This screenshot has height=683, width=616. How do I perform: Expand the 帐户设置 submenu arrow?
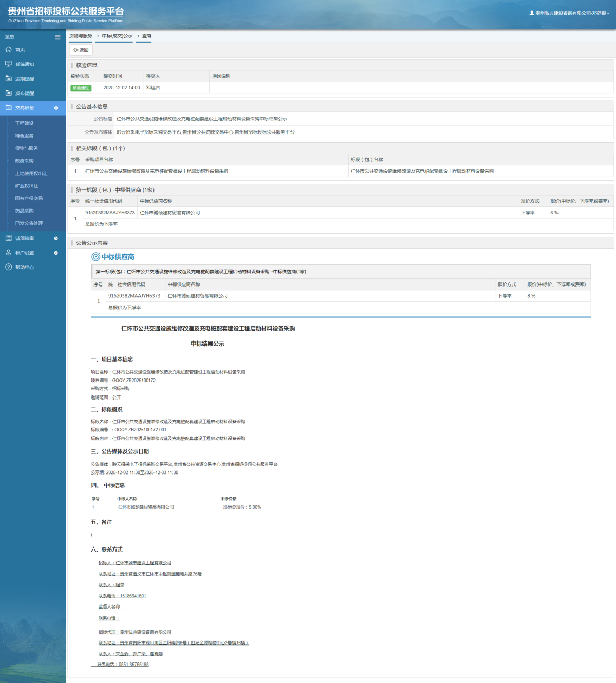pos(56,253)
